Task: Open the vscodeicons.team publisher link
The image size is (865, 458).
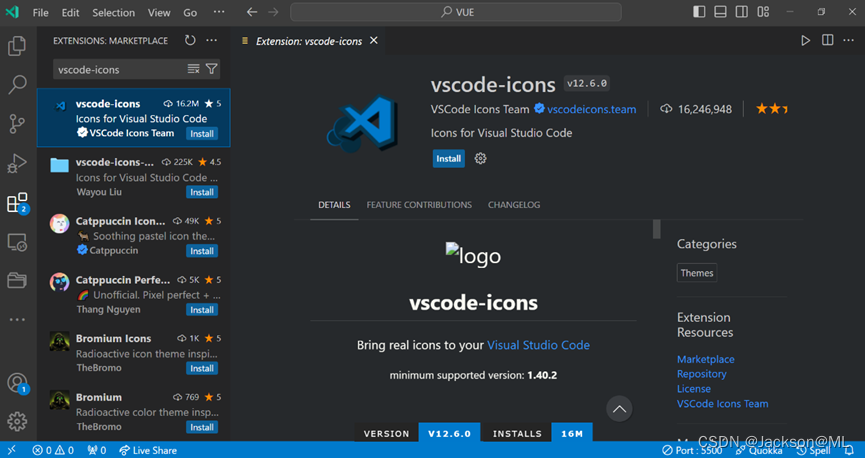Action: pyautogui.click(x=591, y=109)
